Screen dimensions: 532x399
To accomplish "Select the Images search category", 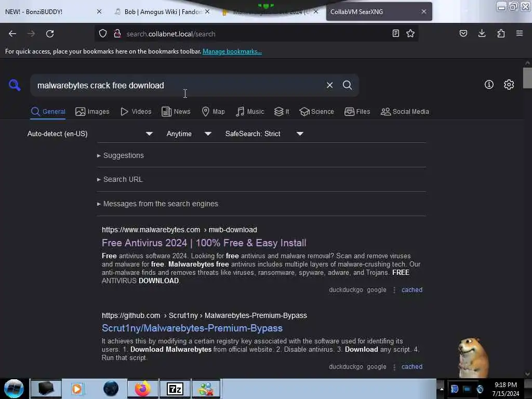I will (x=92, y=112).
